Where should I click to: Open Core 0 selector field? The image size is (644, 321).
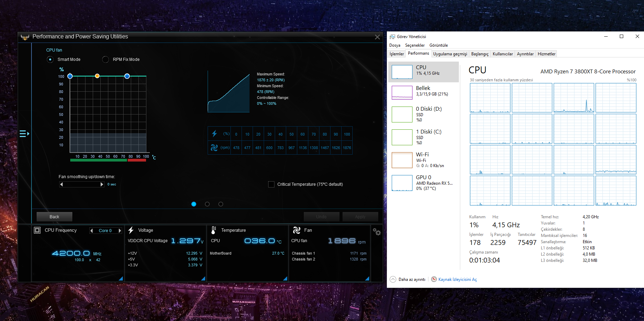106,231
